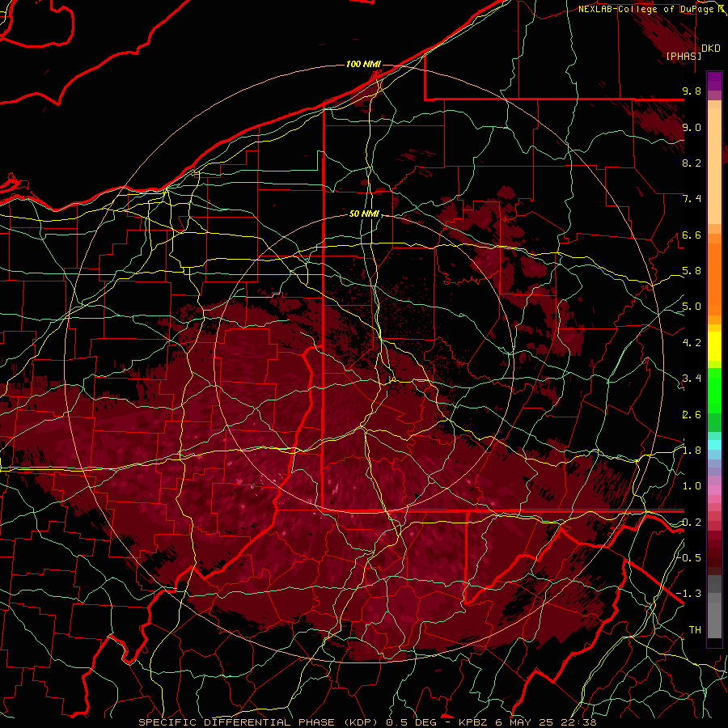The height and width of the screenshot is (728, 728).
Task: Select the 3.4 legend value
Action: 692,379
